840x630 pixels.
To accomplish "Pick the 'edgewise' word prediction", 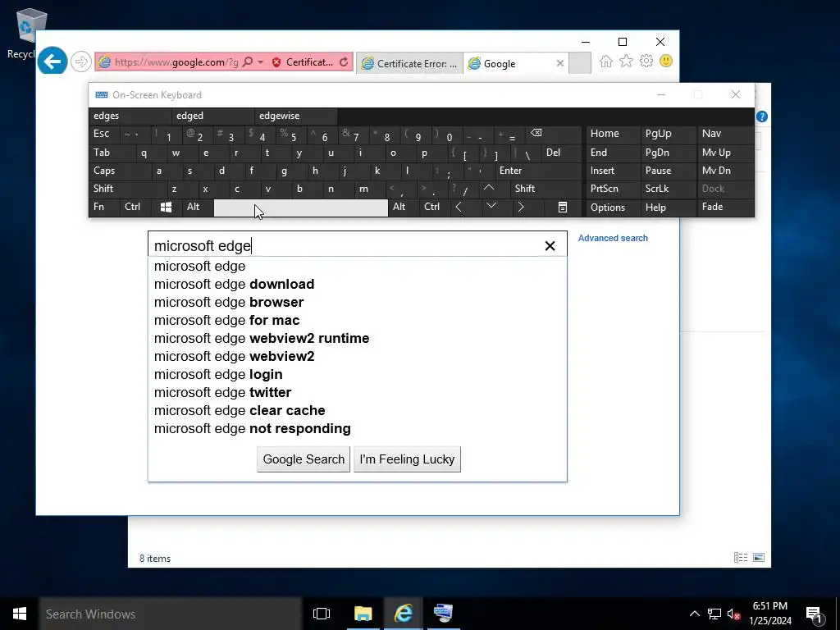I will coord(296,116).
